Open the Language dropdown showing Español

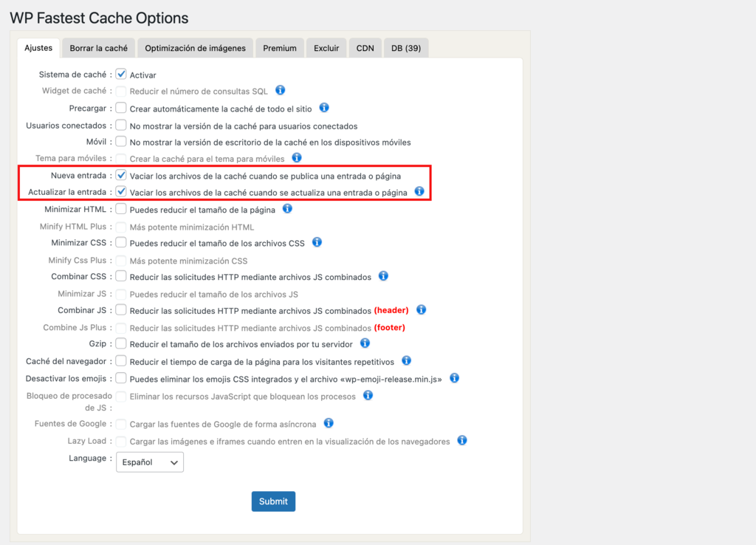[150, 462]
